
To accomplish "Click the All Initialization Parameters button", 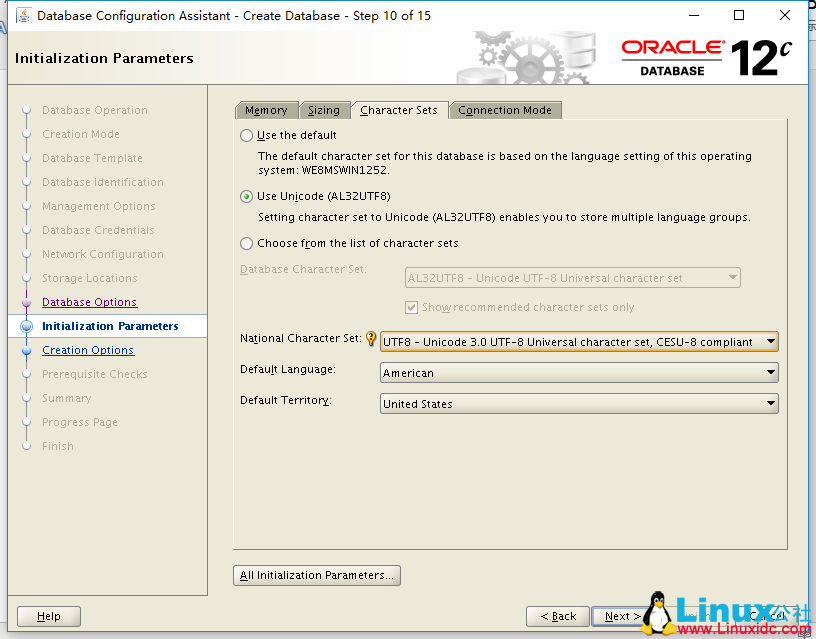I will click(x=316, y=575).
